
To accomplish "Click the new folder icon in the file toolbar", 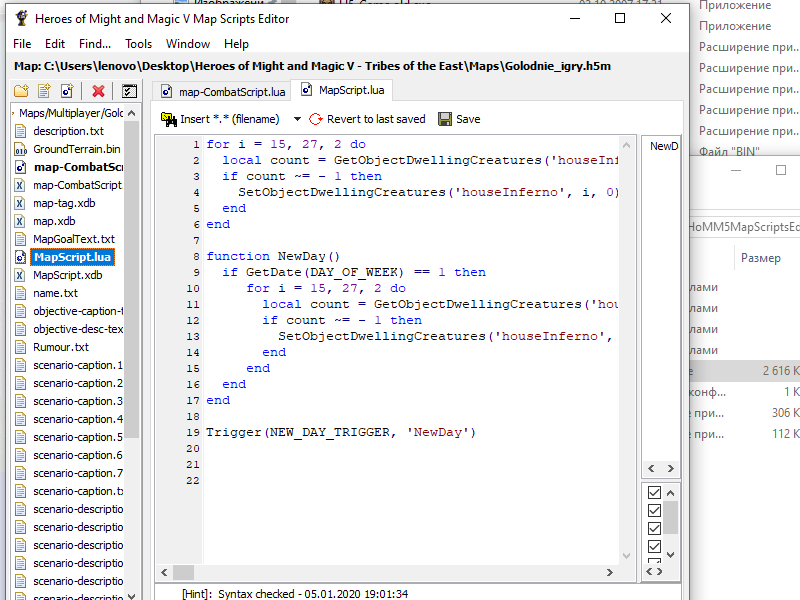I will coord(21,91).
